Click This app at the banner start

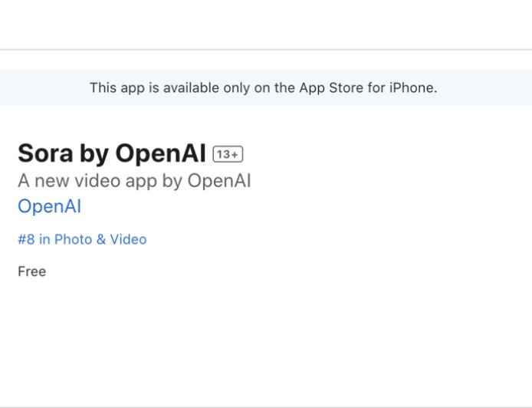pos(113,87)
